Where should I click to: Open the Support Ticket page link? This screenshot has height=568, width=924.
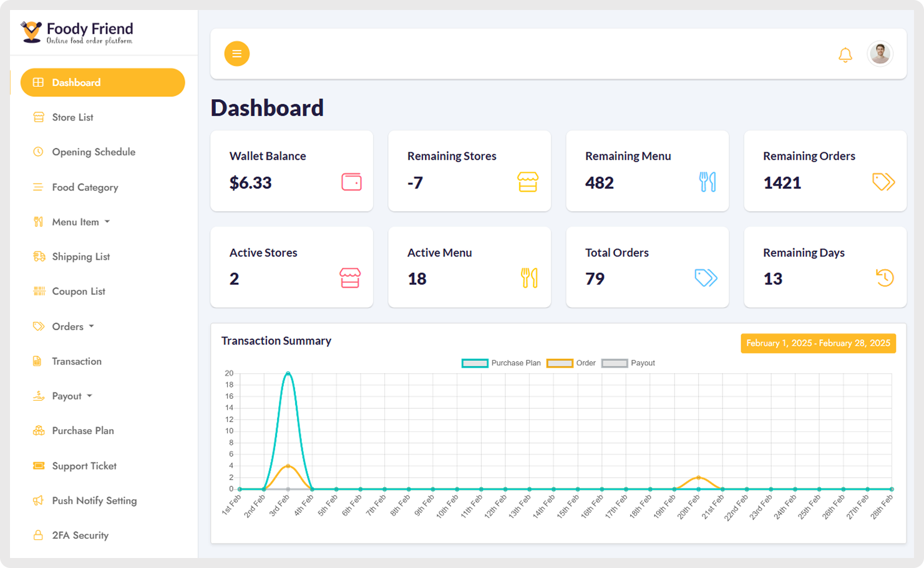point(84,466)
